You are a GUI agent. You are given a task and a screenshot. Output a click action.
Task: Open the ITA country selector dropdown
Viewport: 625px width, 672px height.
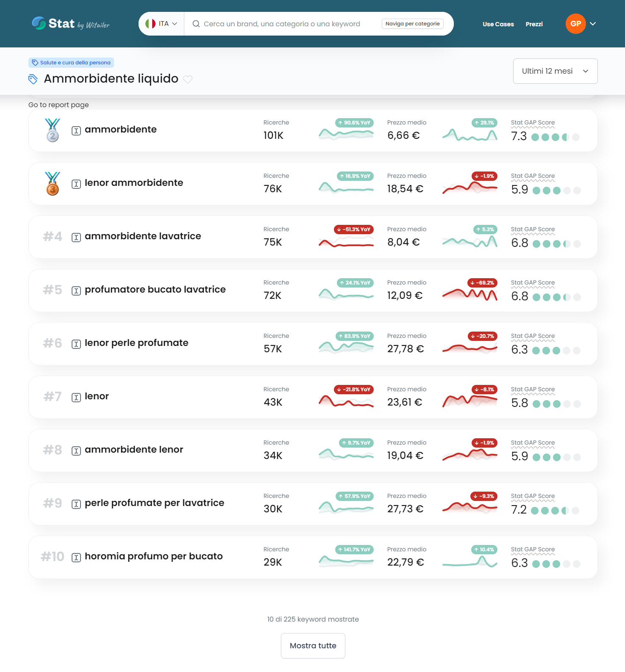click(x=161, y=24)
